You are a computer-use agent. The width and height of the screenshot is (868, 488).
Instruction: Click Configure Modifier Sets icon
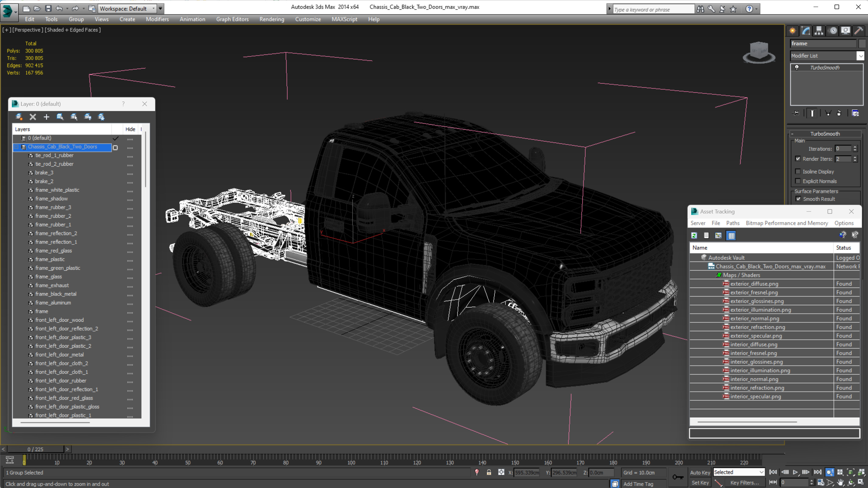(x=855, y=113)
